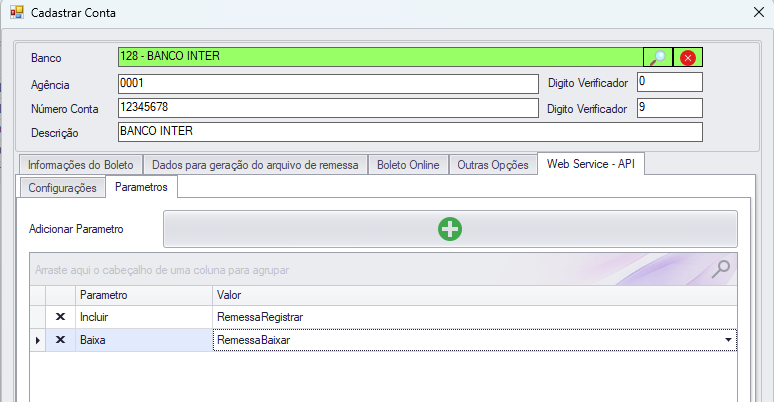
Task: Click the magnifier search icon beside Banco field
Action: 658,57
